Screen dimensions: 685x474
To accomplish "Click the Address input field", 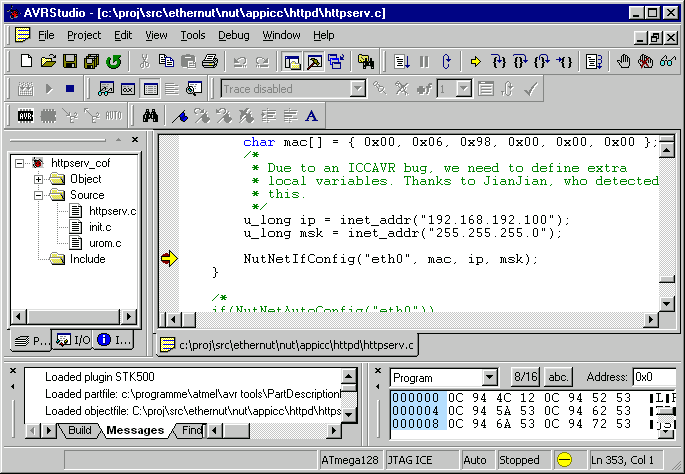I will (654, 377).
